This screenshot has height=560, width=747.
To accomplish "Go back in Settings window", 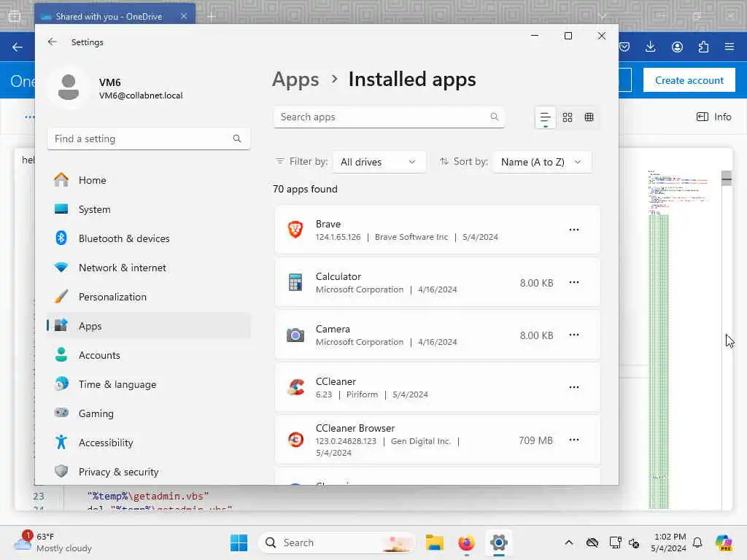I will 53,42.
